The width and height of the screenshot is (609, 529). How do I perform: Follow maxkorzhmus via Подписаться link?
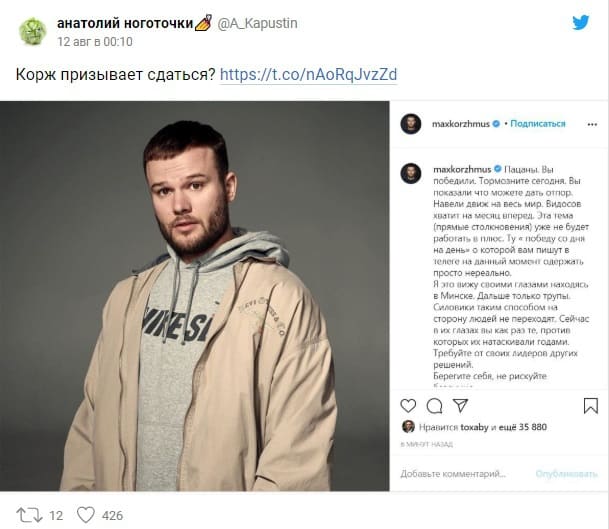[x=538, y=124]
